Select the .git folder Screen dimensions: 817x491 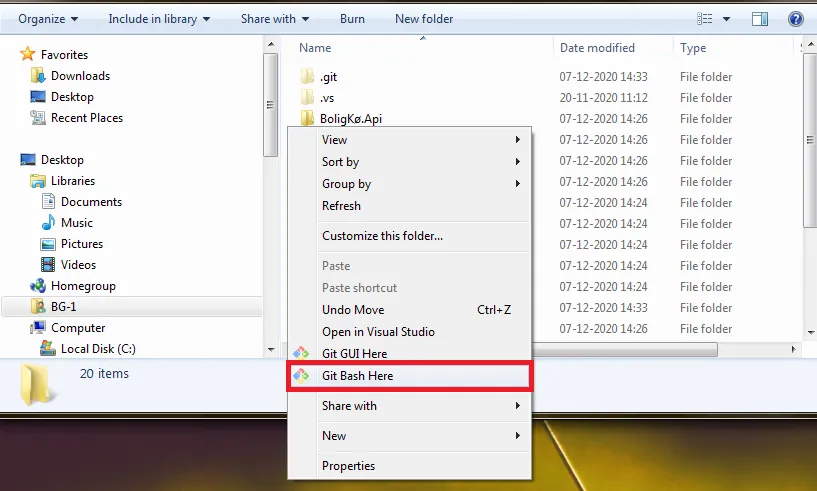point(328,77)
